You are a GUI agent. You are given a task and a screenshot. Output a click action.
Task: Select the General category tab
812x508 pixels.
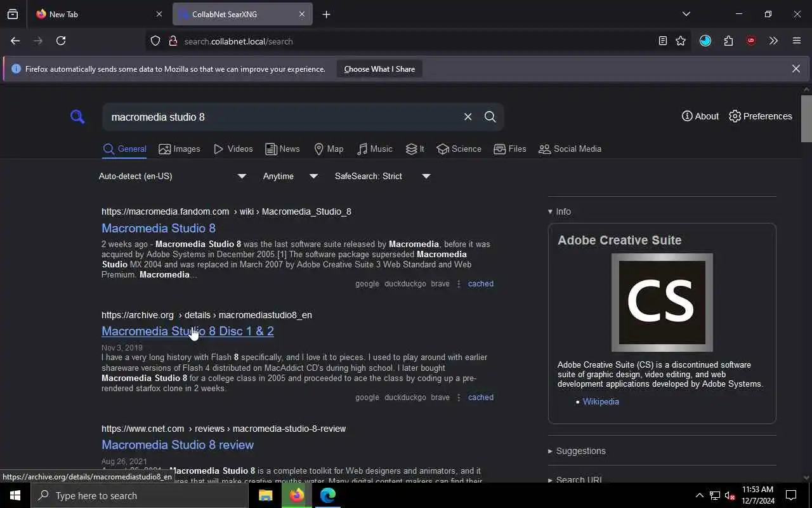coord(124,149)
